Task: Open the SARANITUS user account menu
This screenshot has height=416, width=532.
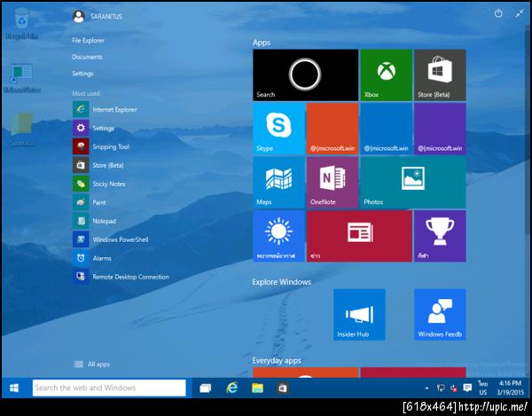Action: (98, 16)
